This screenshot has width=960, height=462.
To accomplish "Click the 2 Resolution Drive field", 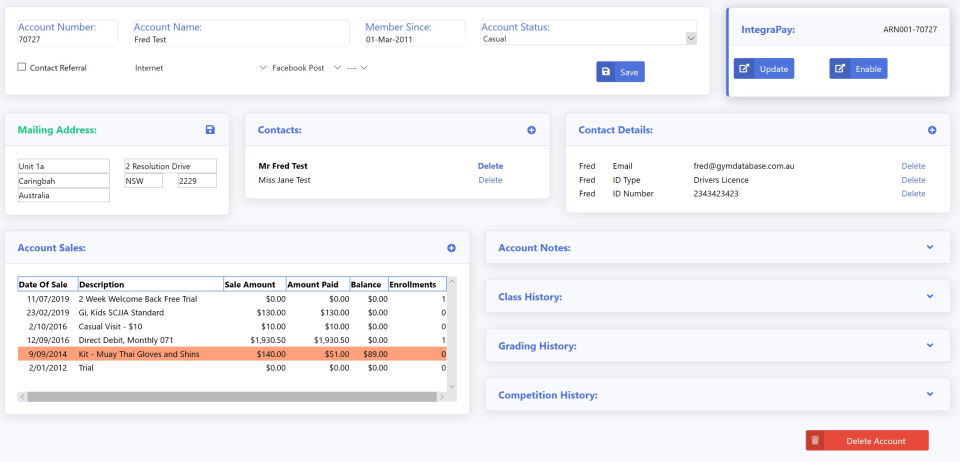I will tap(170, 166).
